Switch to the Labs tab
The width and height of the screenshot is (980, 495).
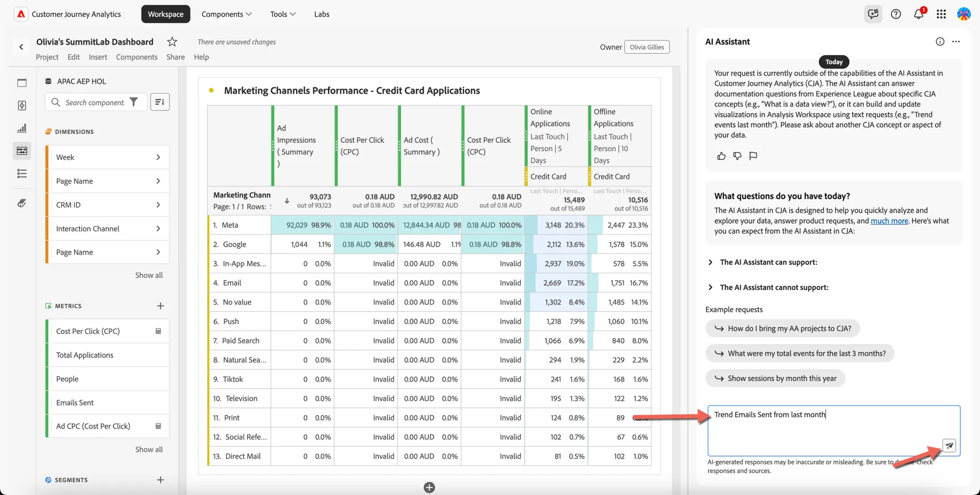tap(322, 14)
